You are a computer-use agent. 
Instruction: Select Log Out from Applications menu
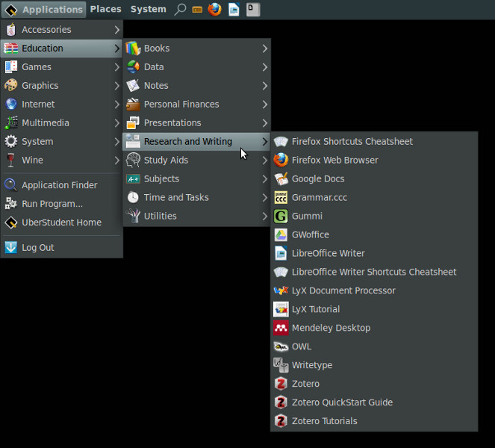tap(37, 248)
